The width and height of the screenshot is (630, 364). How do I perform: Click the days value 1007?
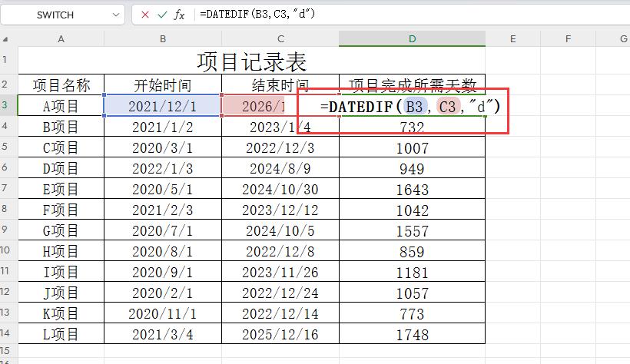point(413,147)
